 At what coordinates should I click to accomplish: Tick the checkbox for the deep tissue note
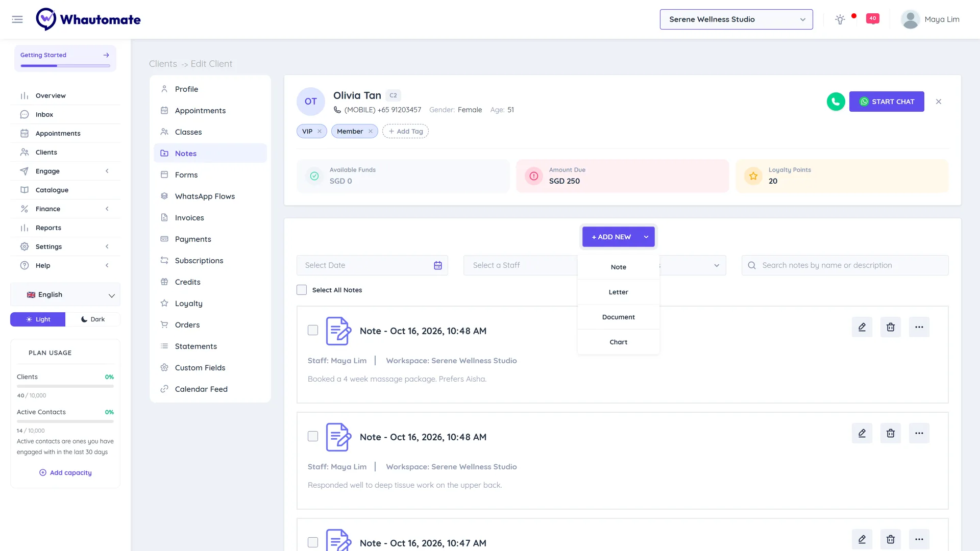point(313,436)
